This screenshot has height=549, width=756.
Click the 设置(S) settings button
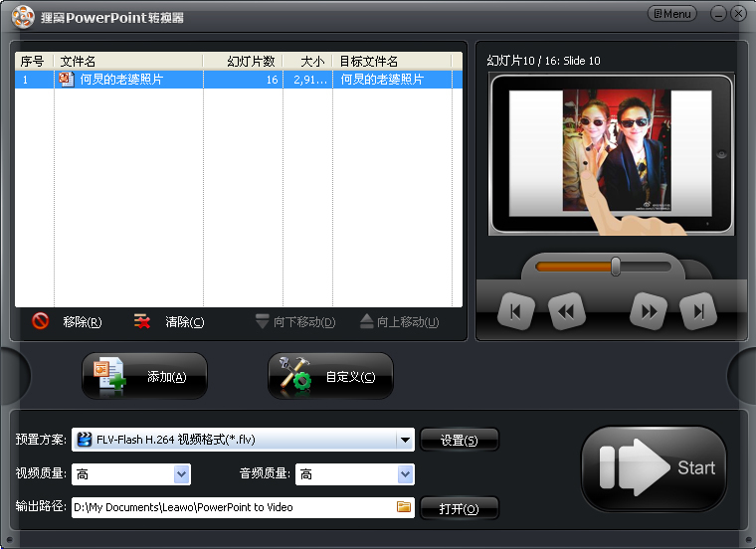pos(459,440)
